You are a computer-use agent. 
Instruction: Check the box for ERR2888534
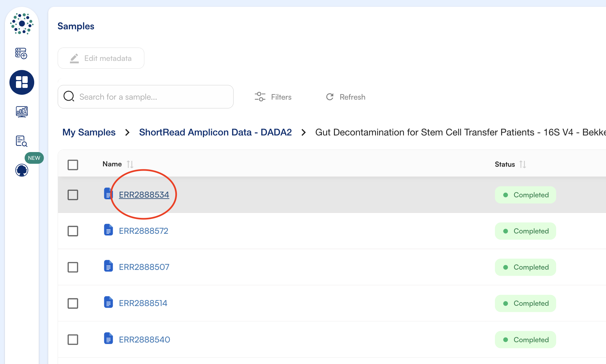(x=73, y=195)
